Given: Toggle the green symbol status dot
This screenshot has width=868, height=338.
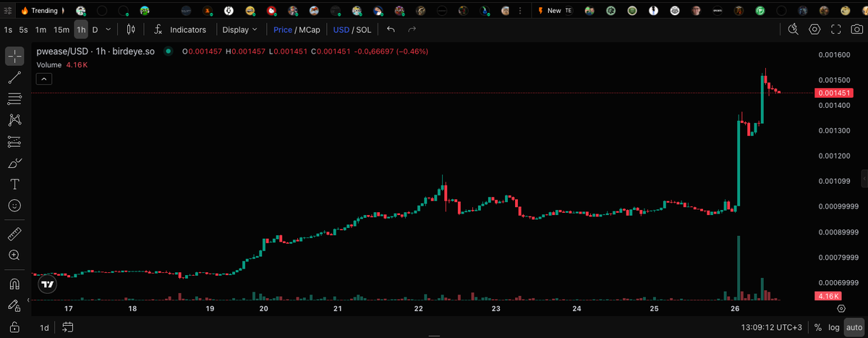Looking at the screenshot, I should tap(169, 51).
